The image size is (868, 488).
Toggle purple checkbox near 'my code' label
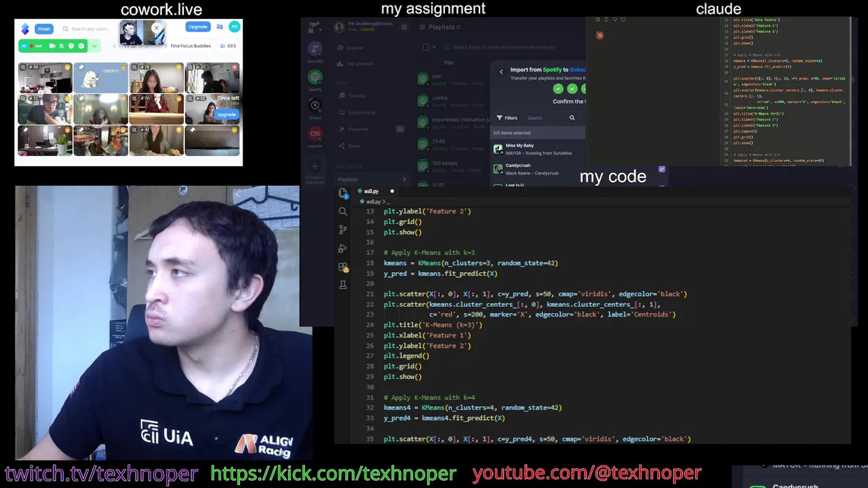coord(662,169)
